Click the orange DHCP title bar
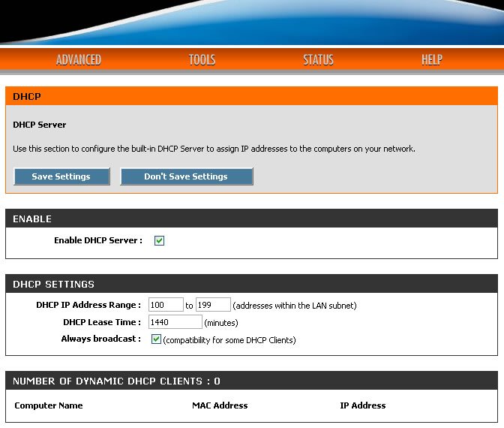The width and height of the screenshot is (504, 428). pyautogui.click(x=251, y=96)
